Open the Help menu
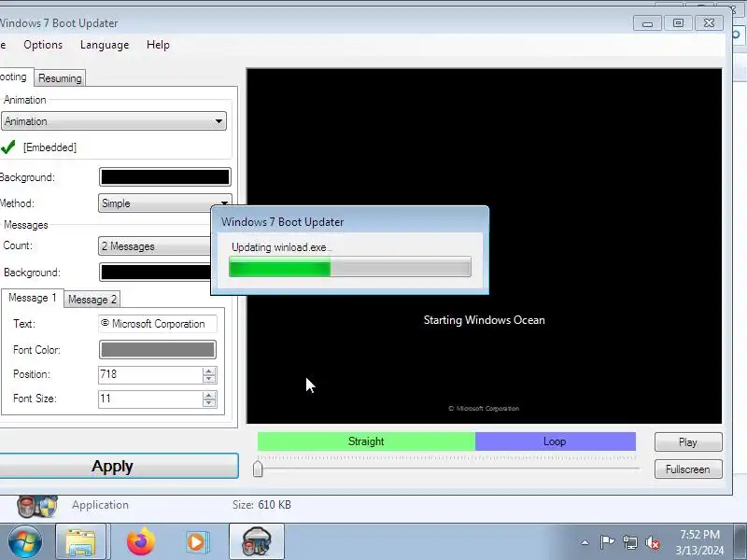This screenshot has height=560, width=747. click(x=158, y=45)
